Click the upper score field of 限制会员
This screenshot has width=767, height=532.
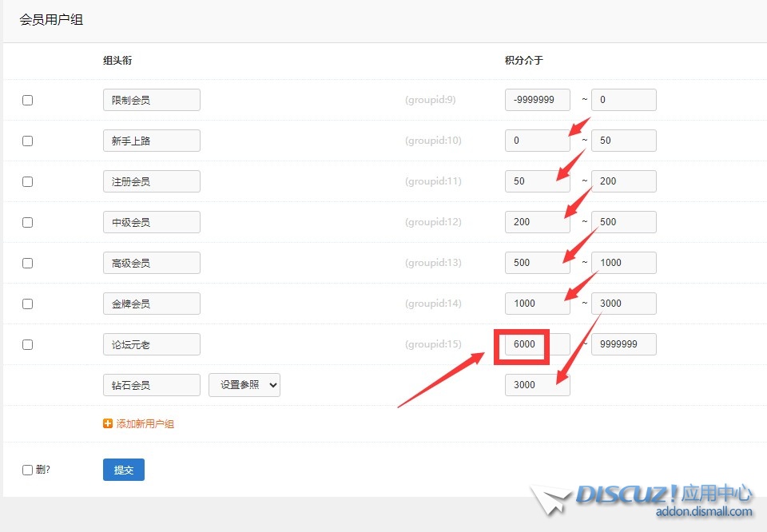[624, 100]
